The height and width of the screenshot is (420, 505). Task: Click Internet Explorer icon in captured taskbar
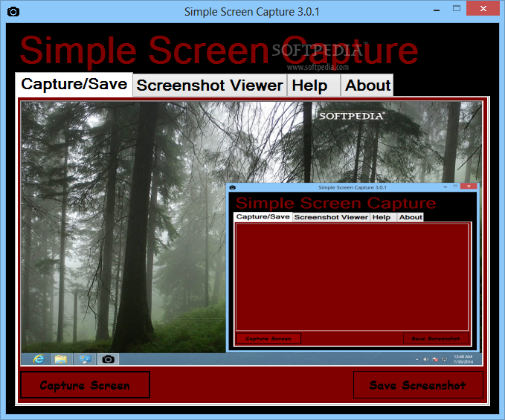click(x=39, y=359)
